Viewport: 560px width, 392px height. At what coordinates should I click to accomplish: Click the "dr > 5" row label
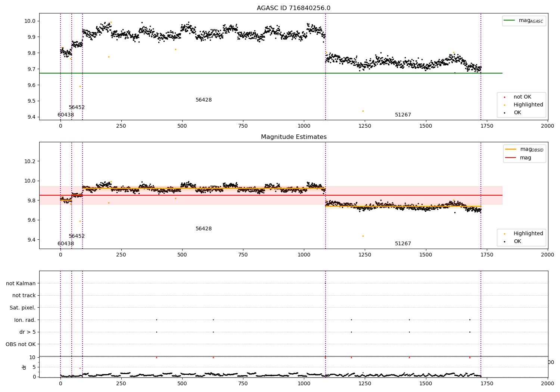point(28,332)
